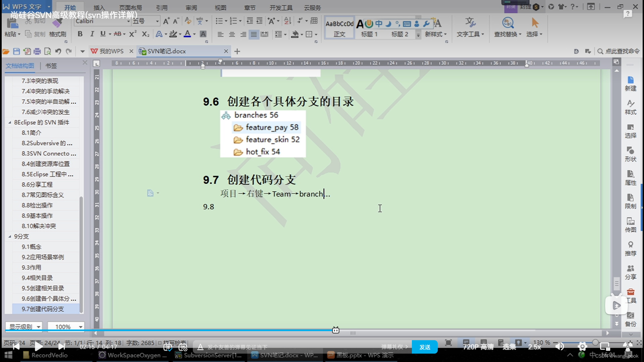Align text to the left
Viewport: 644px width, 362px height.
point(220,34)
